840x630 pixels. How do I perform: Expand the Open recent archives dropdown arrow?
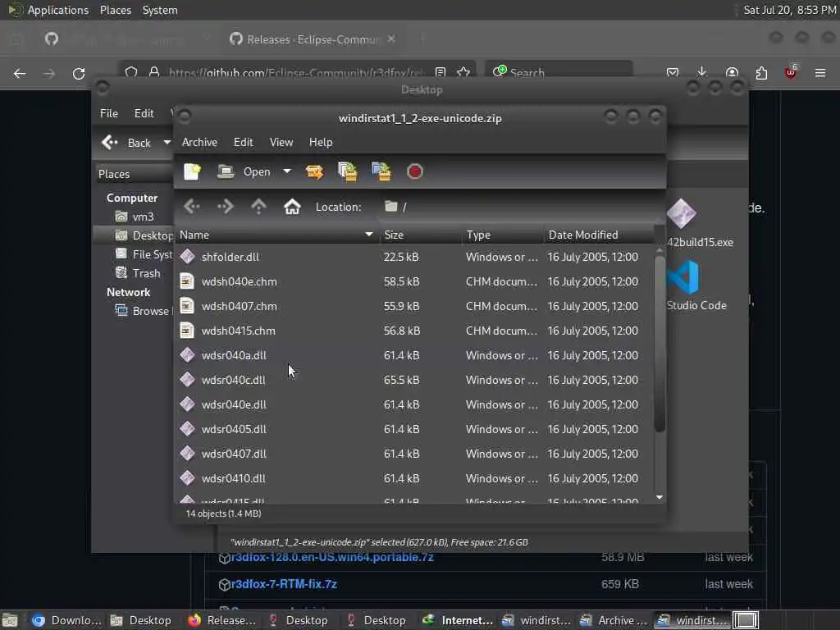(x=287, y=171)
